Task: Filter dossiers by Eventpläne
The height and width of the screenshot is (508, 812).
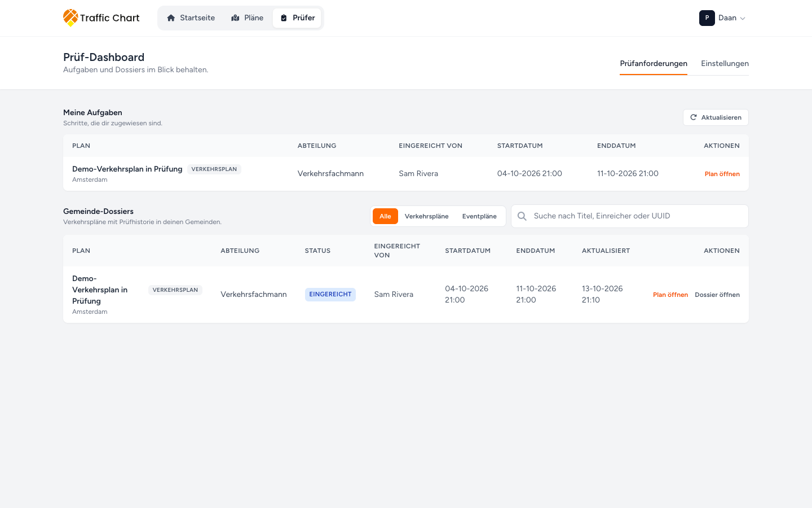Action: [x=479, y=216]
